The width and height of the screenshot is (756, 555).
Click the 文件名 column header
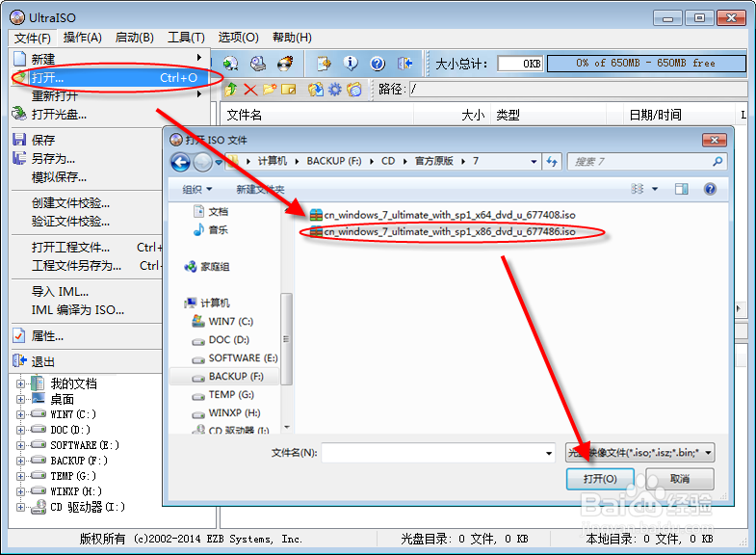coord(317,115)
